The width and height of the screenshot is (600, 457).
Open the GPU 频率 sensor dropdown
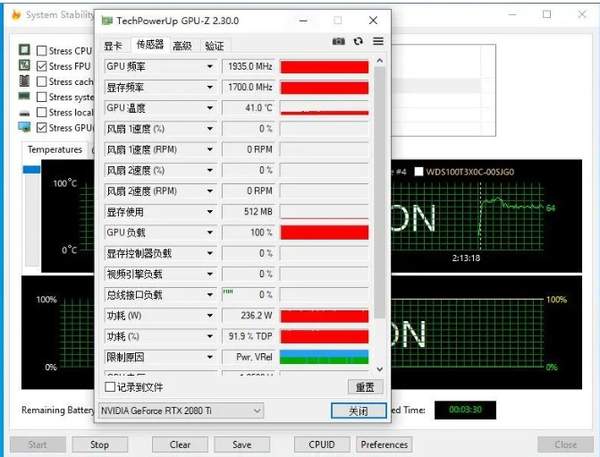coord(210,67)
